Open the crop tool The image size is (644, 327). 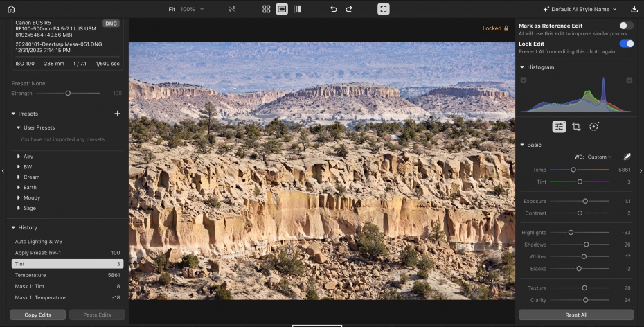click(x=576, y=127)
